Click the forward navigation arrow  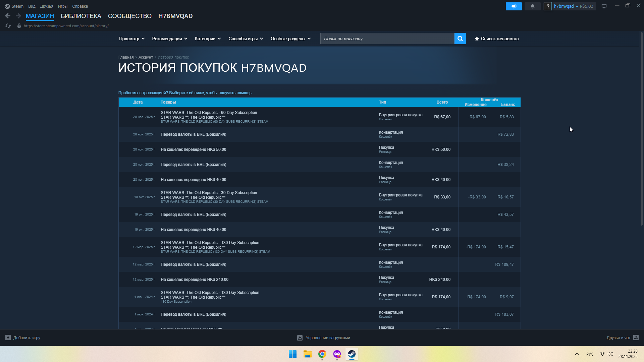coord(18,16)
